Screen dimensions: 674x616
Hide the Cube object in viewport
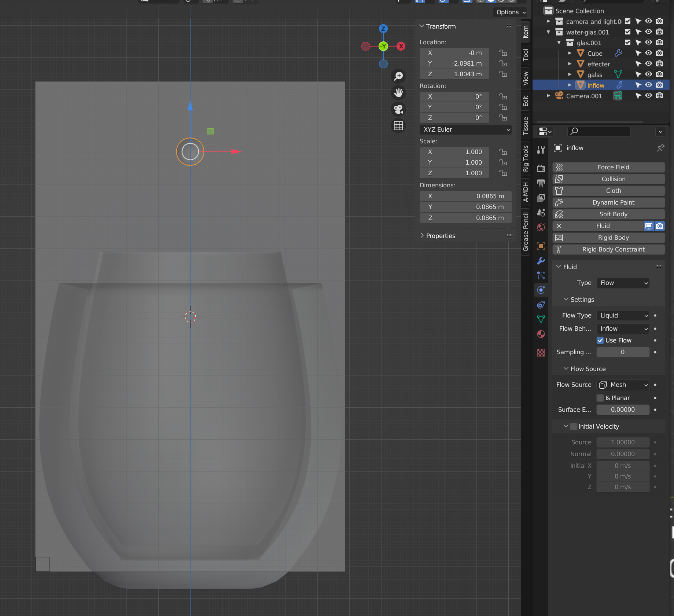coord(648,53)
